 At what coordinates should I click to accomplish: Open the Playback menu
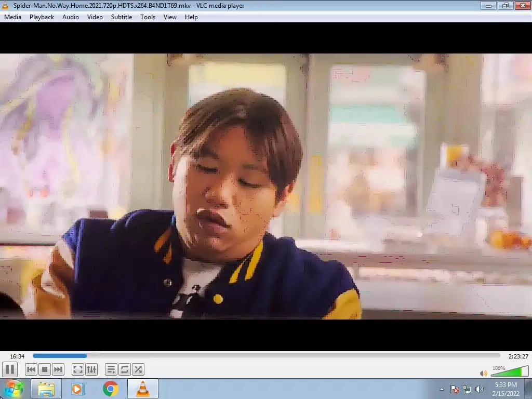(x=42, y=17)
